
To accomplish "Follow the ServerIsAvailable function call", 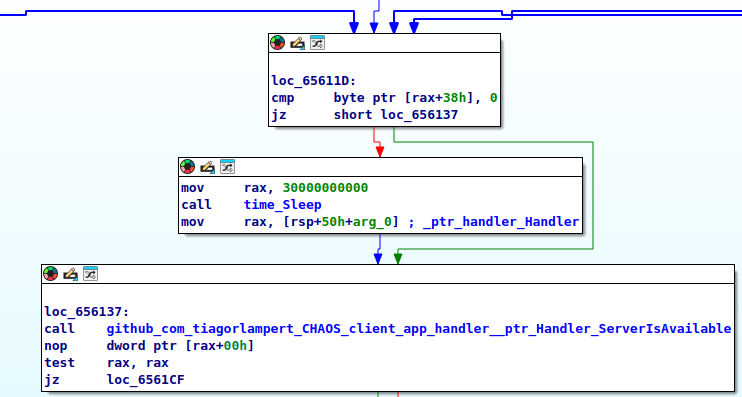I will click(x=419, y=329).
